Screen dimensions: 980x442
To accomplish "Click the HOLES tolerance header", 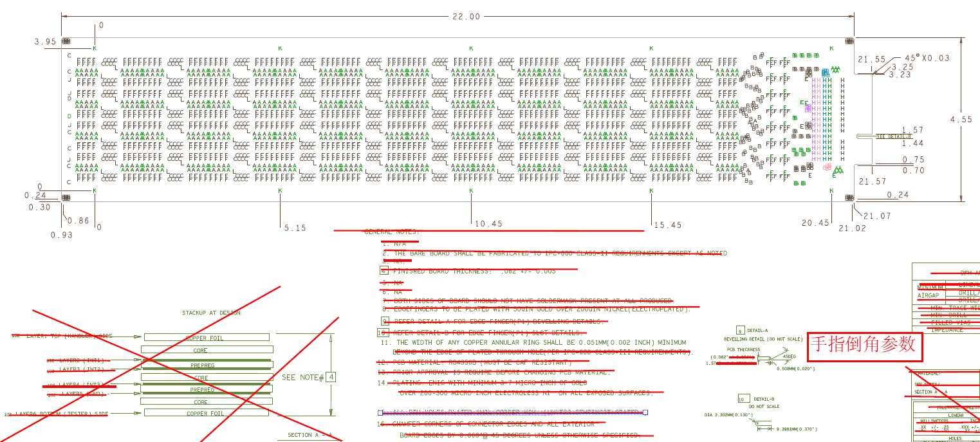I will pos(955,438).
